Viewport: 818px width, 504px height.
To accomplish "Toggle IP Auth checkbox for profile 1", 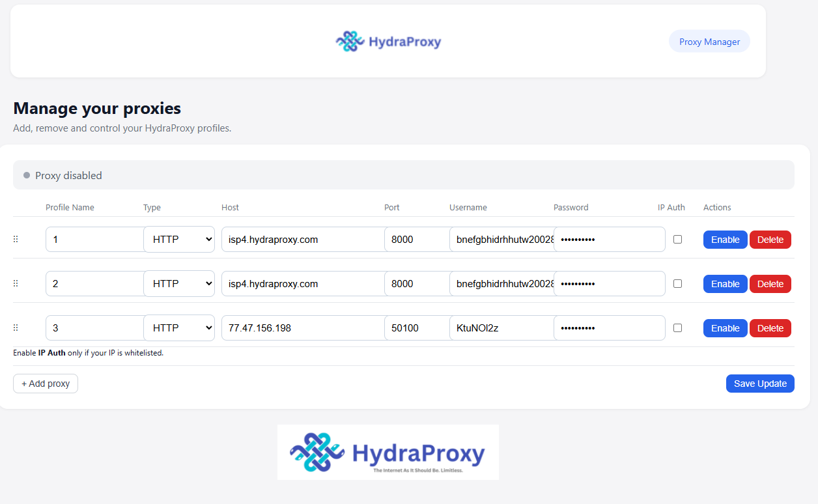I will tap(677, 240).
